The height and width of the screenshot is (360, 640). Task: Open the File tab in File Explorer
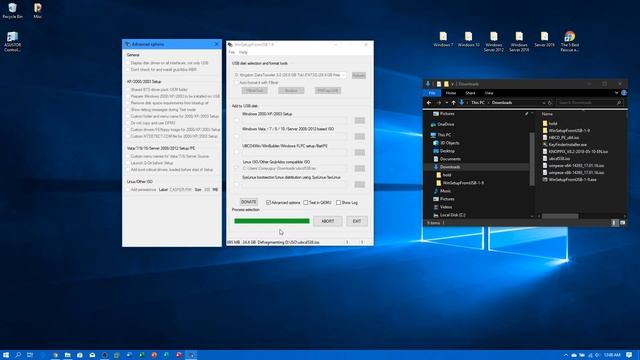[432, 93]
